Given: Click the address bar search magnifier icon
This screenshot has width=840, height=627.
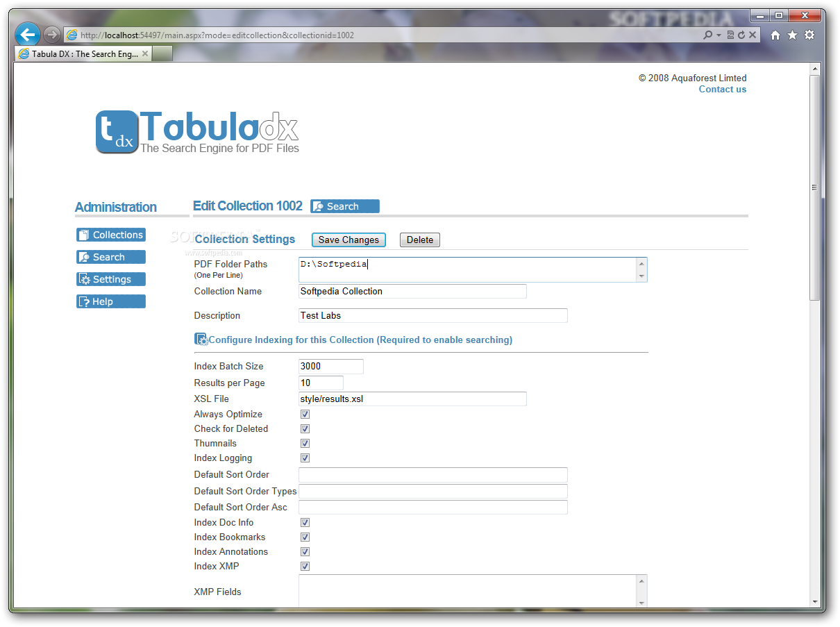Looking at the screenshot, I should pos(707,35).
